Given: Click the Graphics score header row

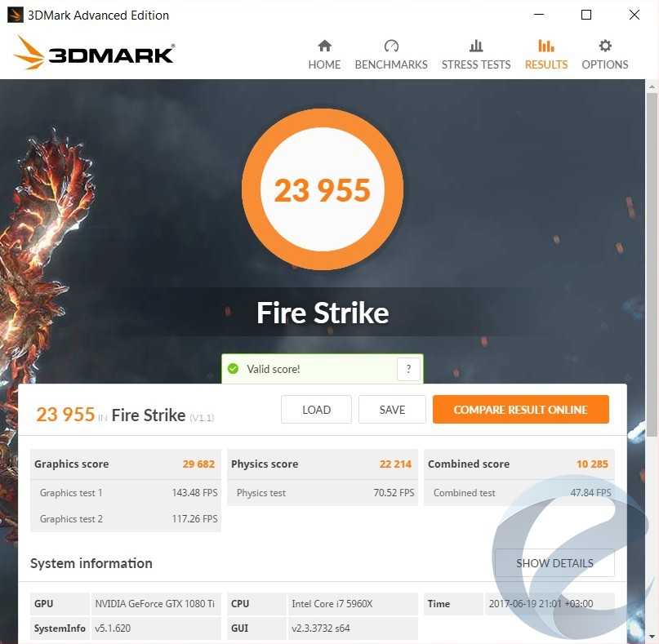Looking at the screenshot, I should click(x=125, y=464).
